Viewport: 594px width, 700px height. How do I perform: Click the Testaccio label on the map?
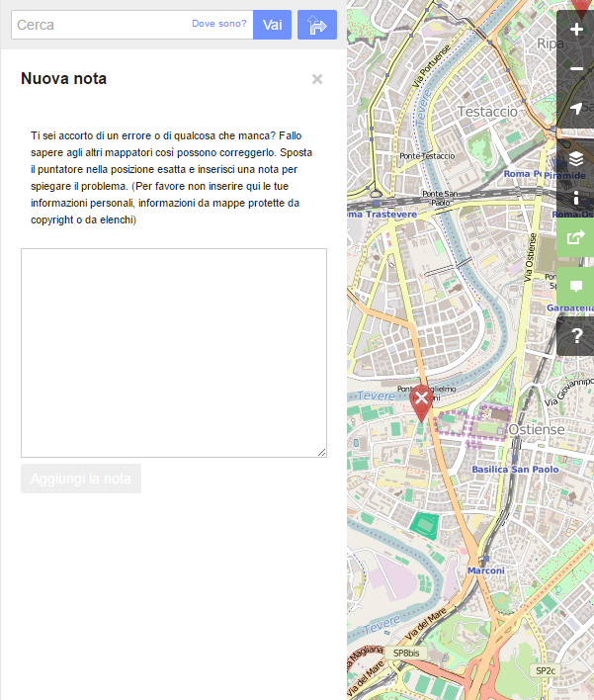click(487, 112)
